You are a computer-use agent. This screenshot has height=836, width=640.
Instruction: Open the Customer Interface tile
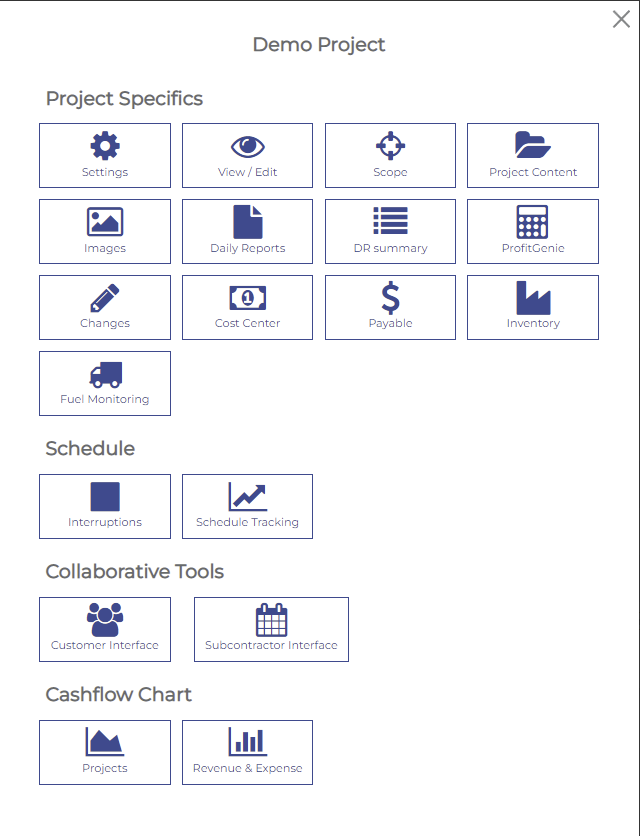point(105,630)
